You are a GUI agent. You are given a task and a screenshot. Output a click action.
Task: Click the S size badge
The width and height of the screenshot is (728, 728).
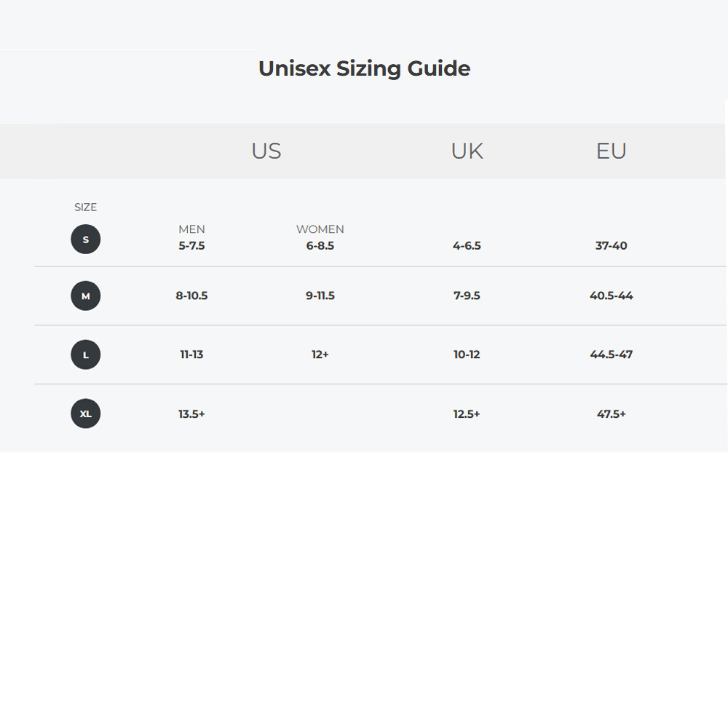pyautogui.click(x=85, y=240)
